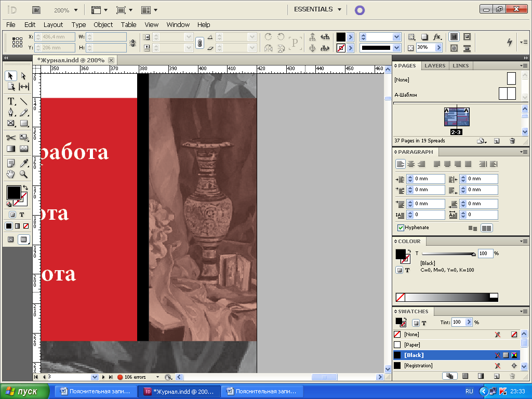Viewport: 532px width, 399px height.
Task: Select spread 2-3 thumbnail in Pages
Action: 457,117
